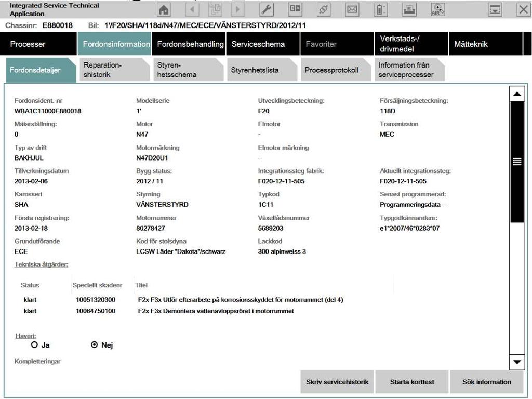Open the Processer menu tab

click(38, 44)
